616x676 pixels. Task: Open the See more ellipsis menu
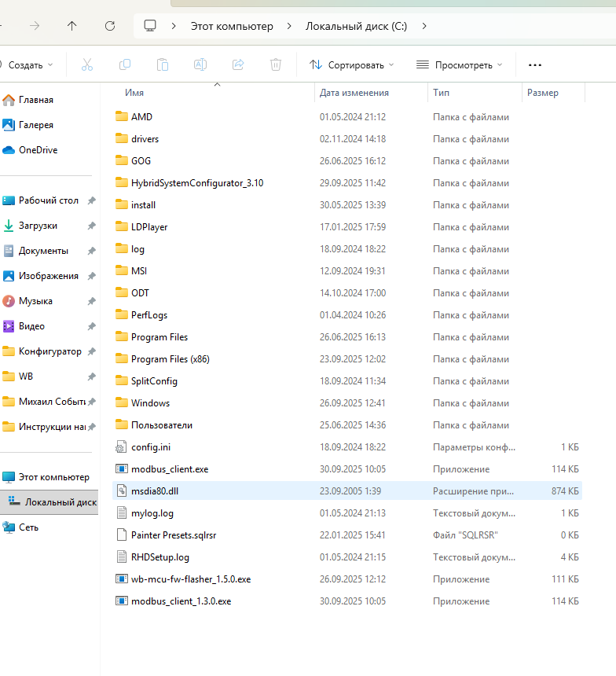click(535, 64)
